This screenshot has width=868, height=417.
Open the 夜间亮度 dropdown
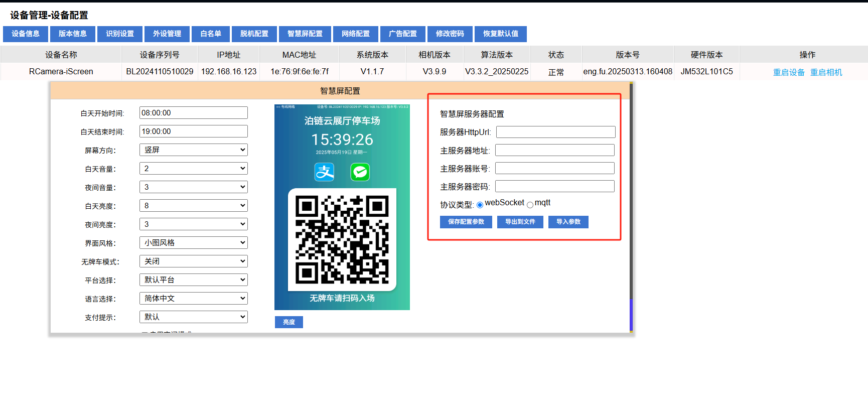[x=194, y=224]
